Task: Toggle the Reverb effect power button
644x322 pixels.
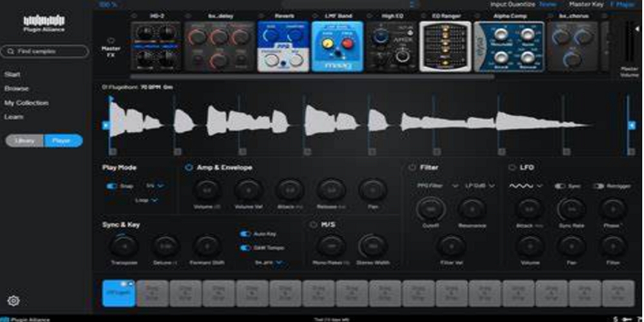Action: (x=261, y=16)
